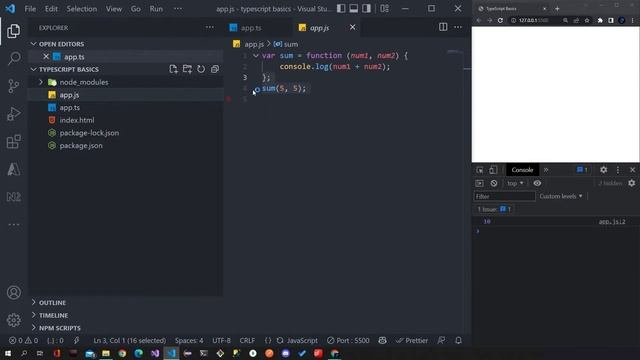
Task: Collapse the Open Editors section
Action: [33, 44]
